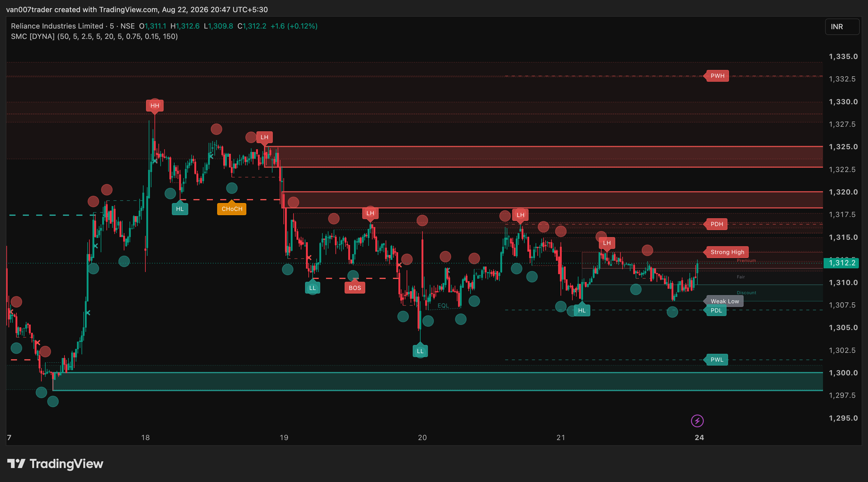Image resolution: width=868 pixels, height=482 pixels.
Task: Click the 1,327.5 price axis label
Action: [x=842, y=124]
